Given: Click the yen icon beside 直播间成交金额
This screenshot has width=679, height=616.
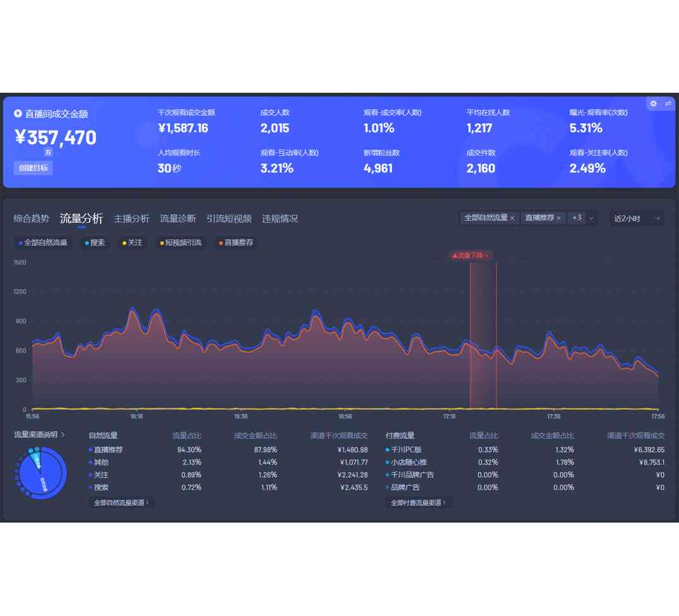Looking at the screenshot, I should (x=18, y=114).
